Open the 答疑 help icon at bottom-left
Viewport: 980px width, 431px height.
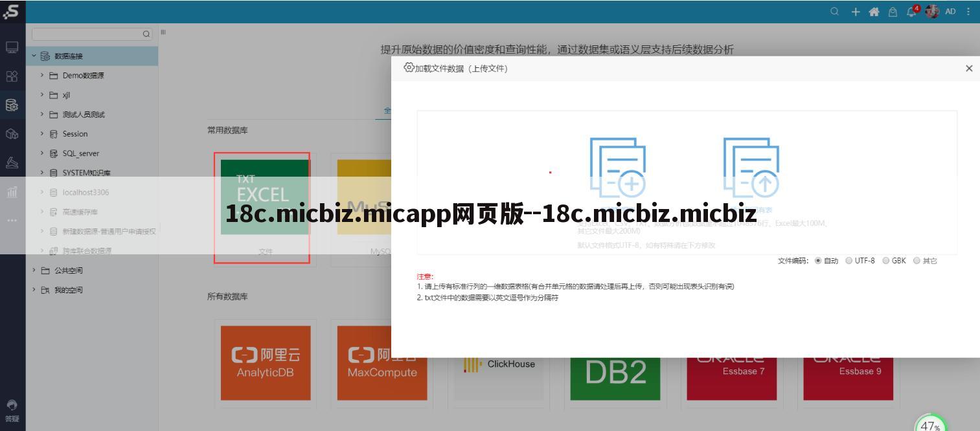pos(12,412)
